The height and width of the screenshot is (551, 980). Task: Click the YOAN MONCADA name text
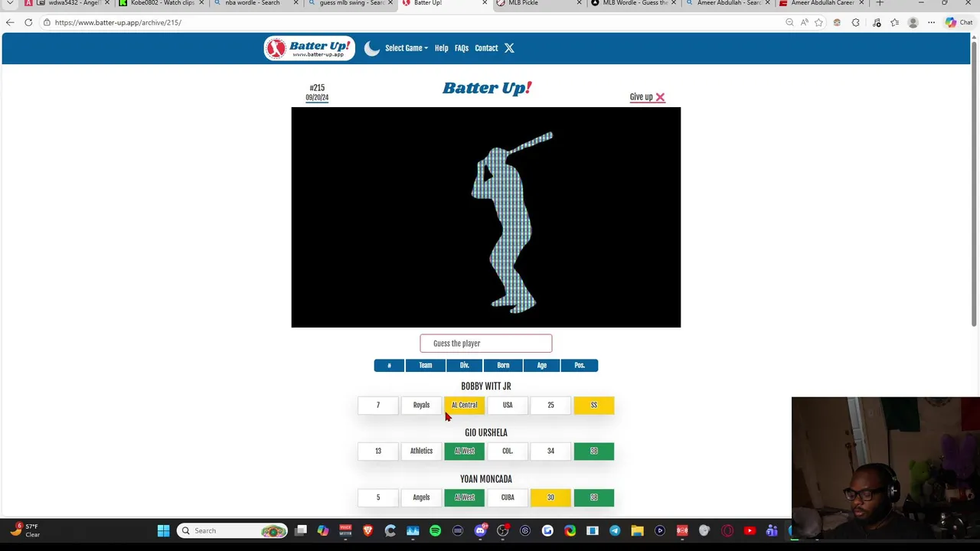485,479
